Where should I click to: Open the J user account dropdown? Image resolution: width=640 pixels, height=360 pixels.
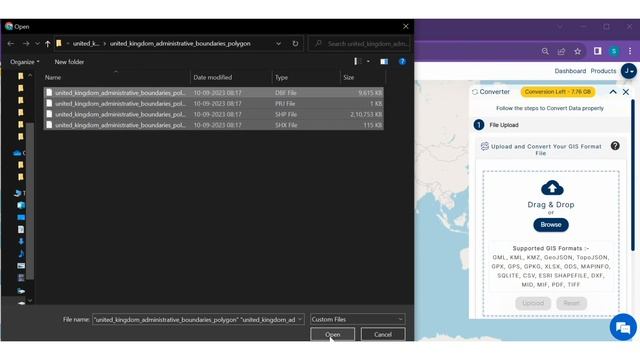point(629,71)
